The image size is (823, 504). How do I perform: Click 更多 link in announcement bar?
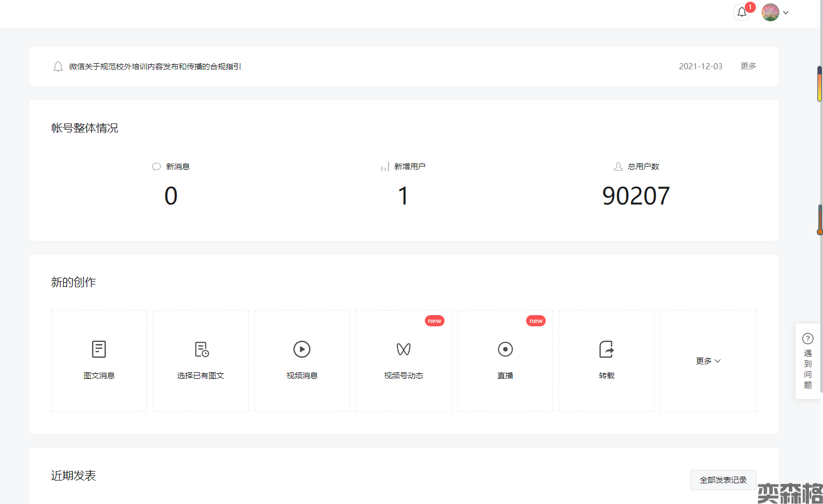[748, 66]
